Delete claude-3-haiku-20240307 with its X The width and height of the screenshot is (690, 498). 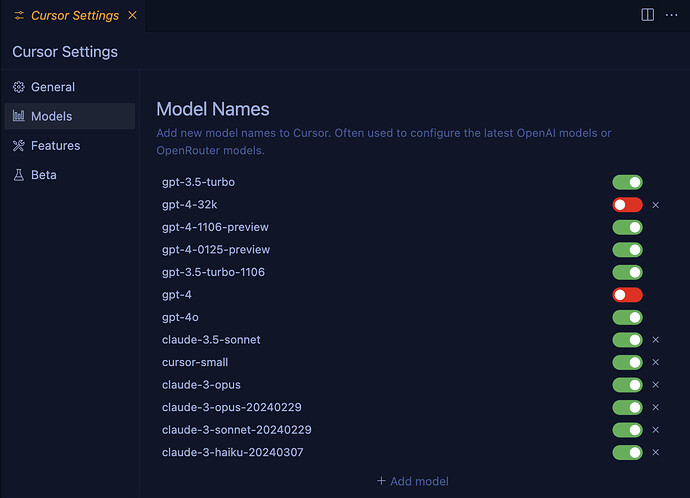point(656,452)
